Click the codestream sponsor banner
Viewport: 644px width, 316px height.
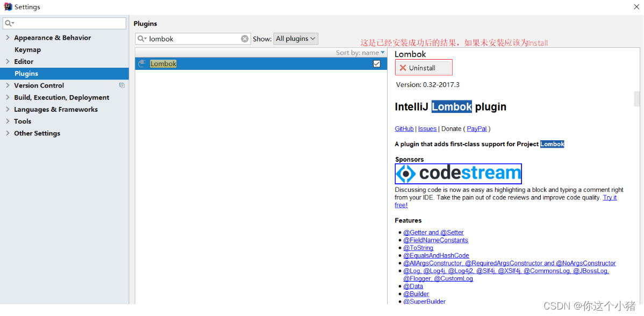[459, 174]
